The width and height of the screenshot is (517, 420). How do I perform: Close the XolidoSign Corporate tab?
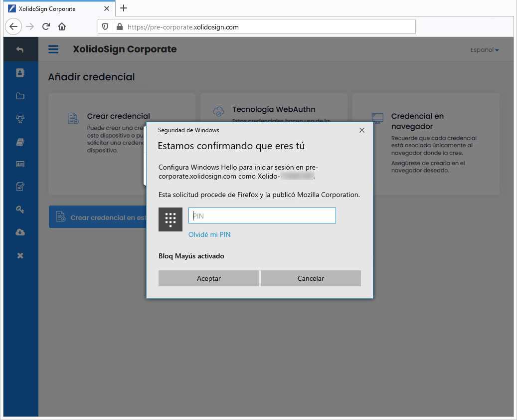107,8
